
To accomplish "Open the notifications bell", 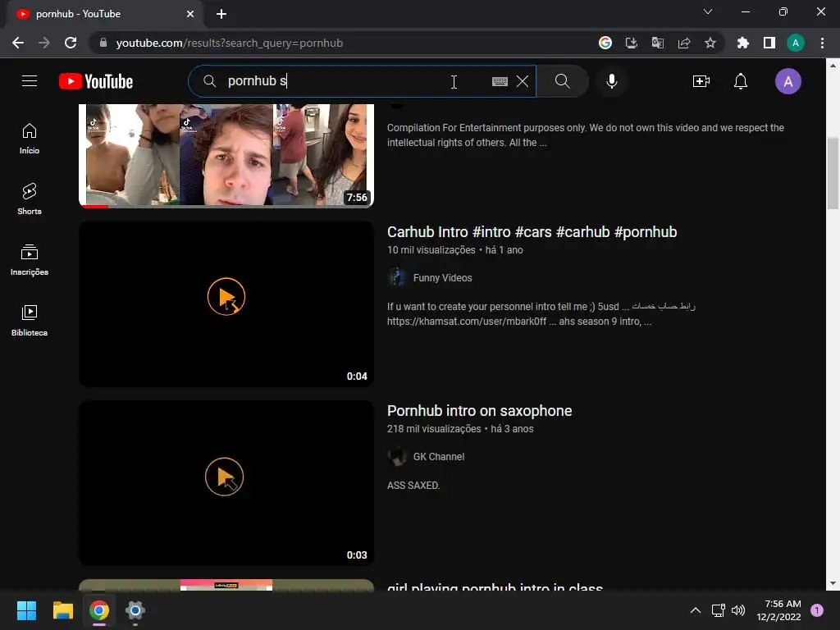I will click(x=741, y=81).
